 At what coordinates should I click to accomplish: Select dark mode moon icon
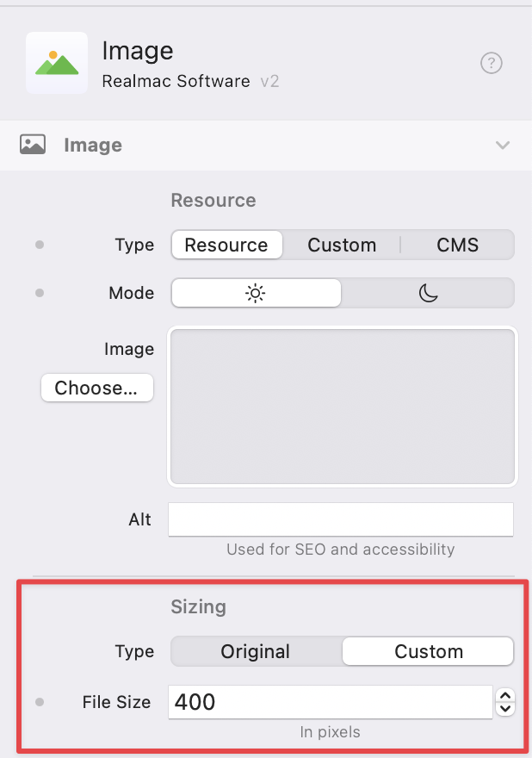(x=428, y=293)
